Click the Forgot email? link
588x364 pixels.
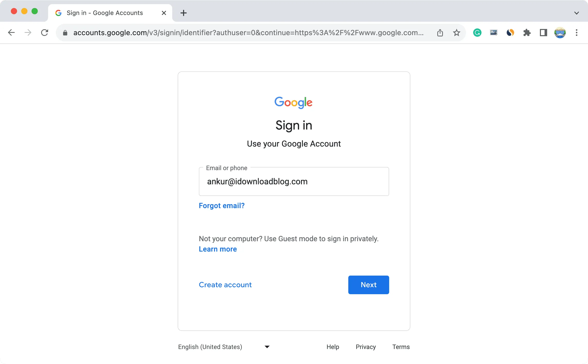(222, 205)
